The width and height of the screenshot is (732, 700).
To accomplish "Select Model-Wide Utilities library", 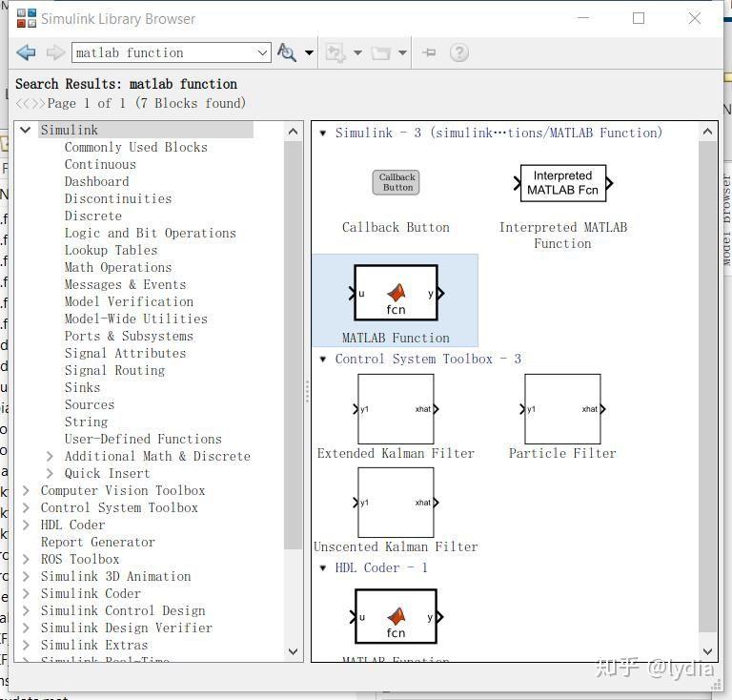I will click(136, 319).
